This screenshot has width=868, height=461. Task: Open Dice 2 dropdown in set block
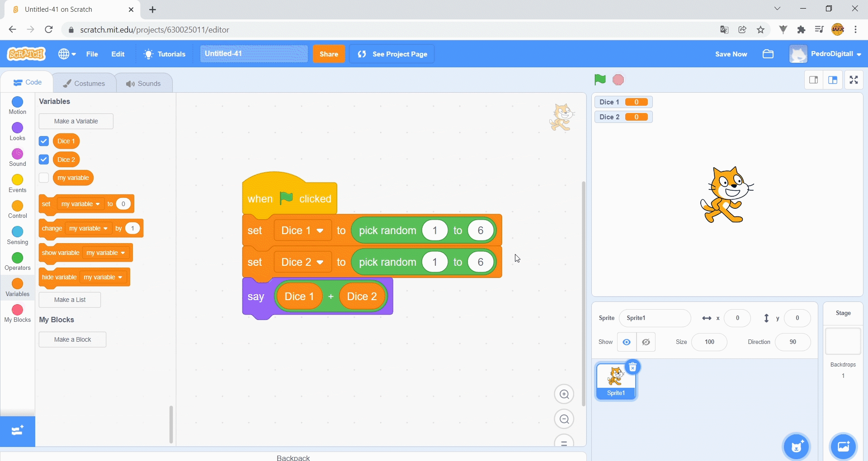(303, 262)
